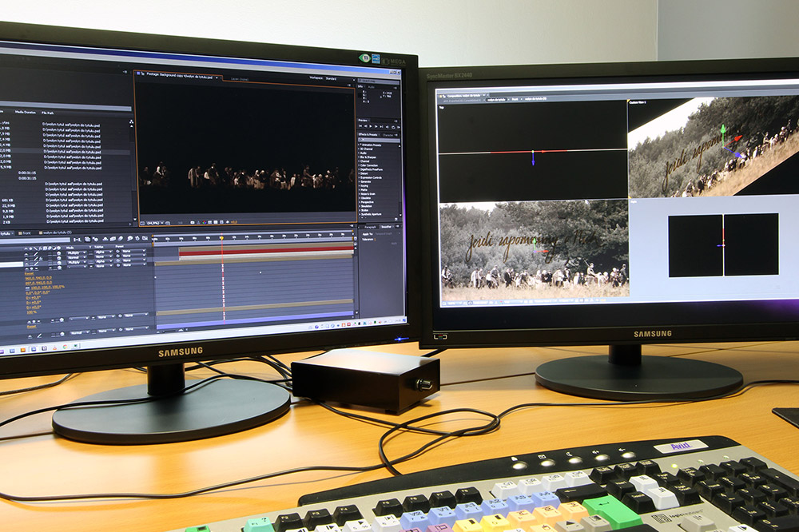799x532 pixels.
Task: Switch to the Character panel tab
Action: click(388, 135)
